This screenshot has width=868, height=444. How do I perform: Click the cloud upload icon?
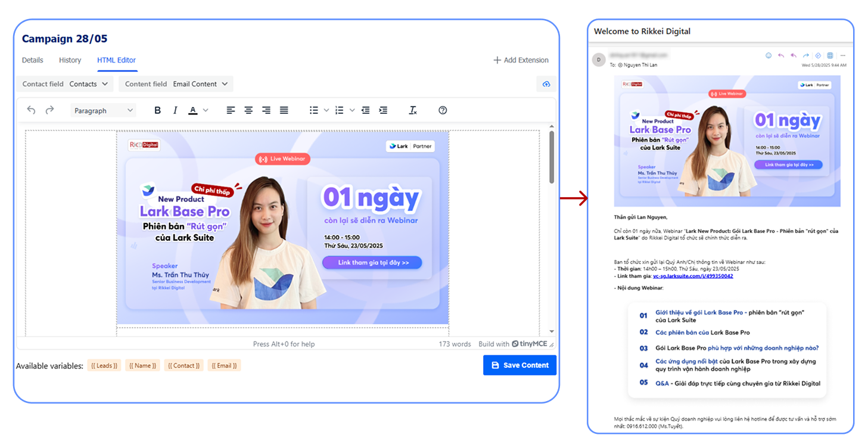tap(546, 84)
